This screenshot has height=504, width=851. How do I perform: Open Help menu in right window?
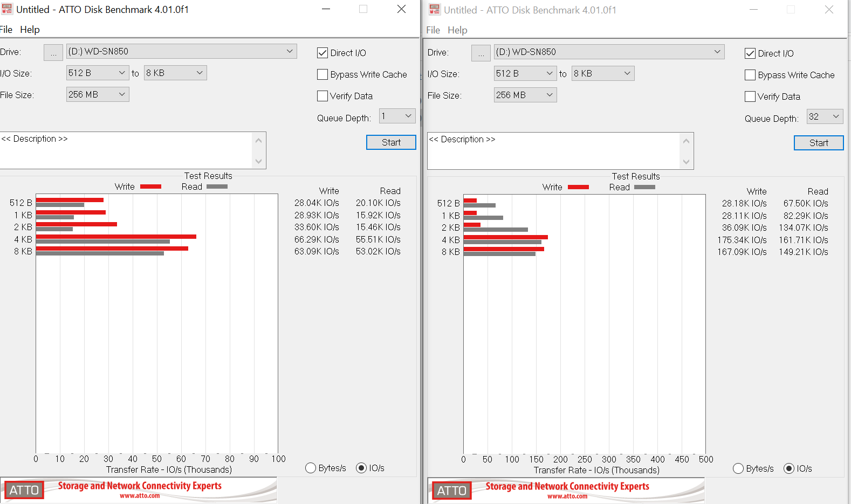pos(457,30)
